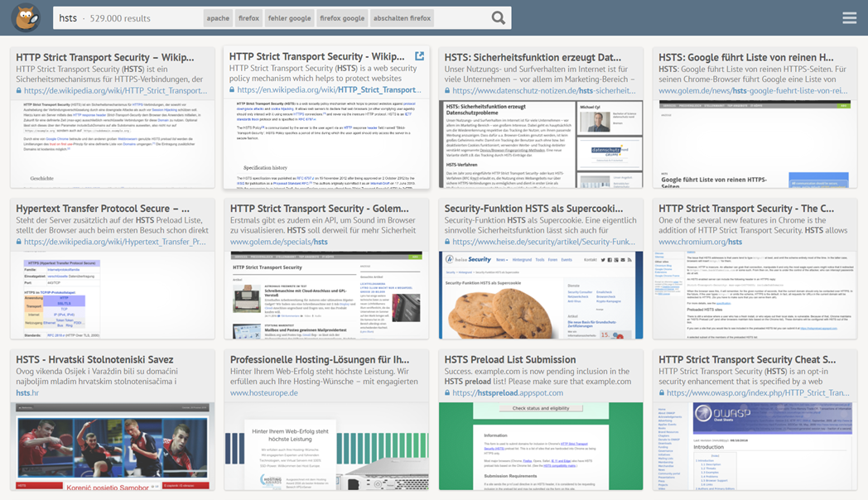Click the English Wikipedia preview showing "Specification history"

point(326,144)
